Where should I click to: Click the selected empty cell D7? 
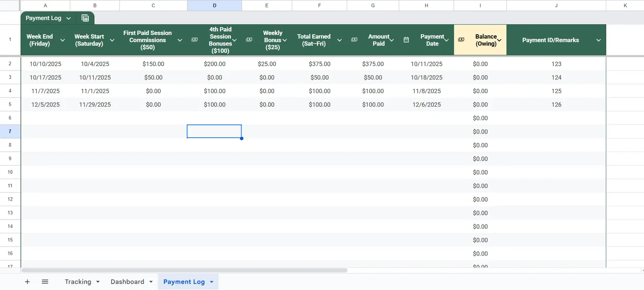point(214,132)
